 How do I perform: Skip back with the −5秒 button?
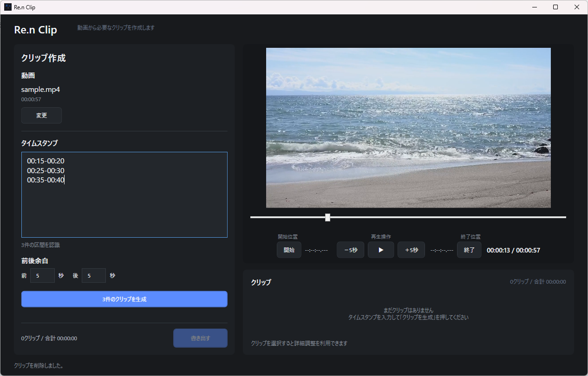tap(351, 250)
